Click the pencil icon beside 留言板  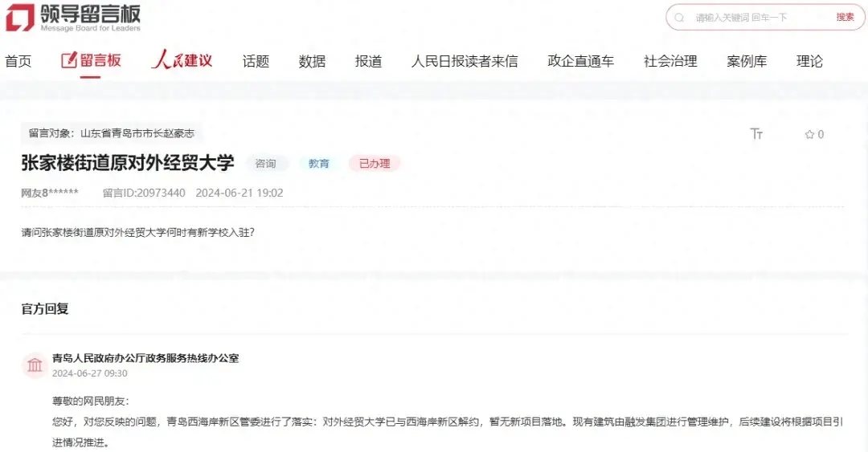click(68, 60)
